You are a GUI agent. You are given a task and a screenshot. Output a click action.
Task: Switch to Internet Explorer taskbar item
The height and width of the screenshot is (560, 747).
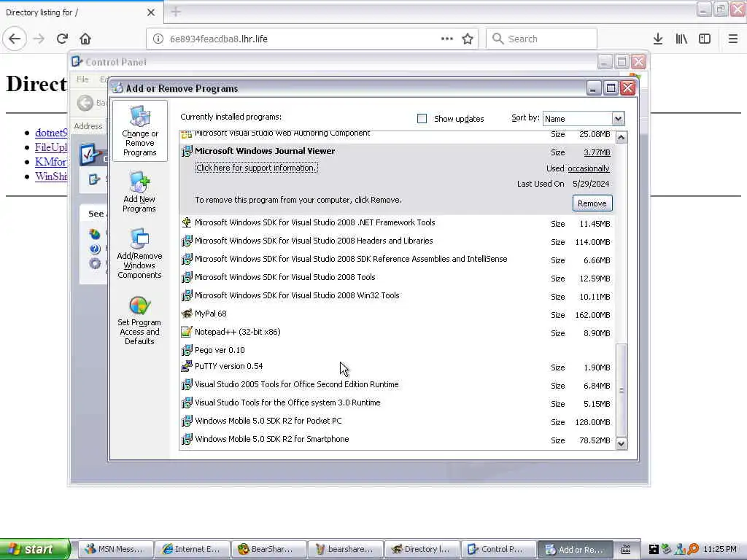(x=192, y=549)
